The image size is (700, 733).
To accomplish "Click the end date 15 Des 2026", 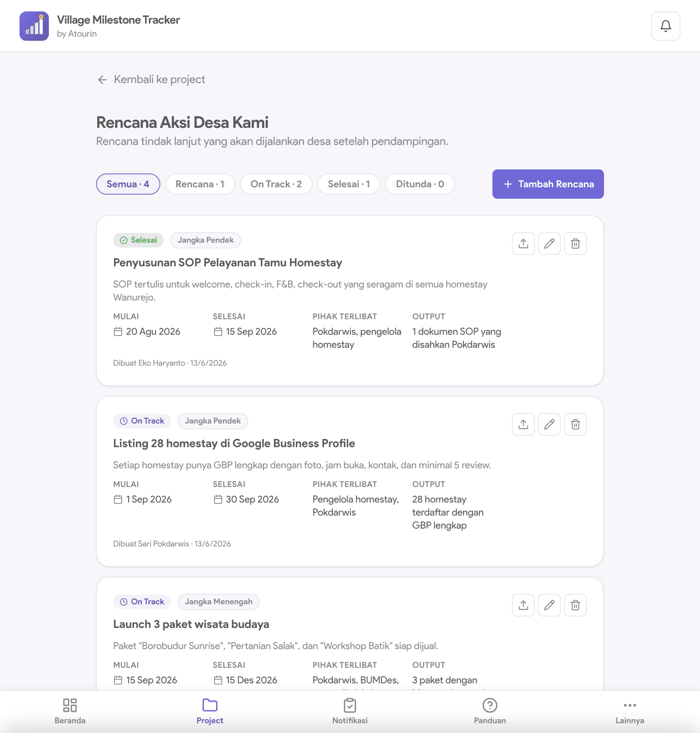I will [x=245, y=680].
